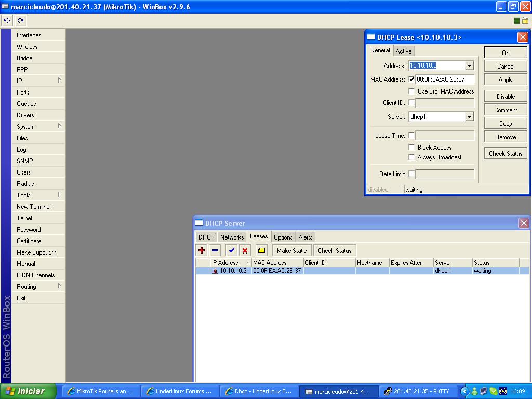Enable lease with the blue checkmark icon

click(x=231, y=251)
